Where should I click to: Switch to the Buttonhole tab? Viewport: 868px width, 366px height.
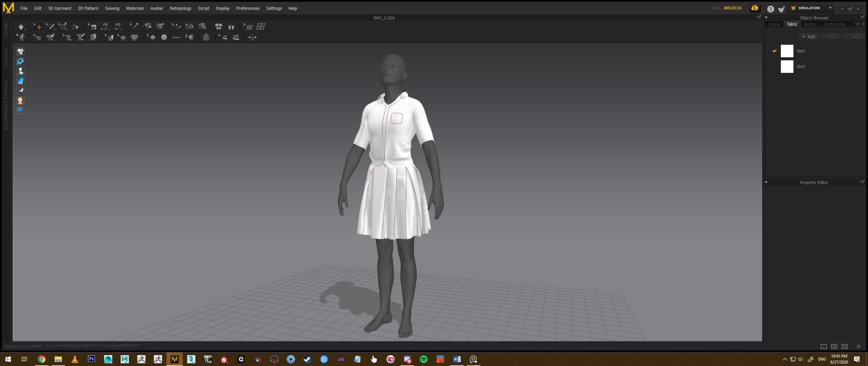tap(834, 24)
